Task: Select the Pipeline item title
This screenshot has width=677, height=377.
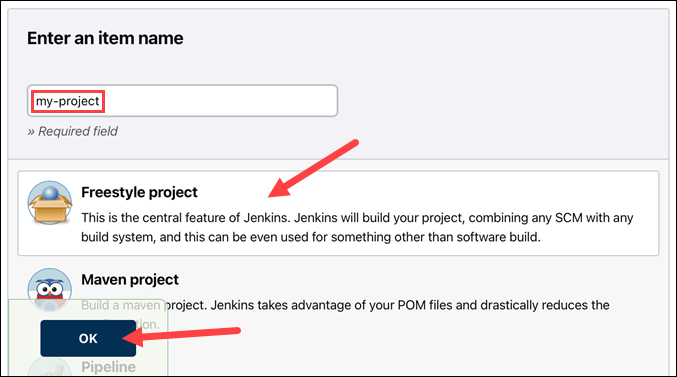Action: pyautogui.click(x=108, y=367)
